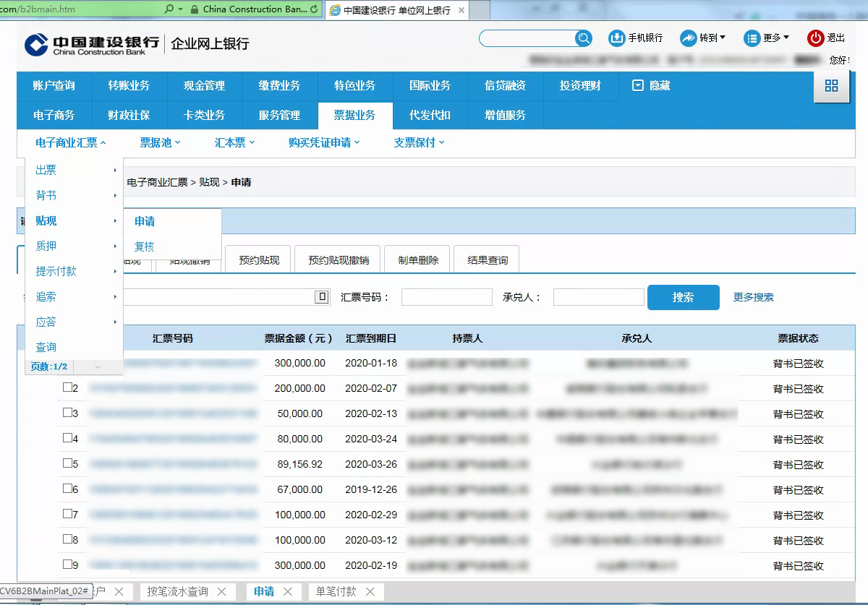Click the browser refresh icon
Image resolution: width=868 pixels, height=605 pixels.
tap(313, 9)
